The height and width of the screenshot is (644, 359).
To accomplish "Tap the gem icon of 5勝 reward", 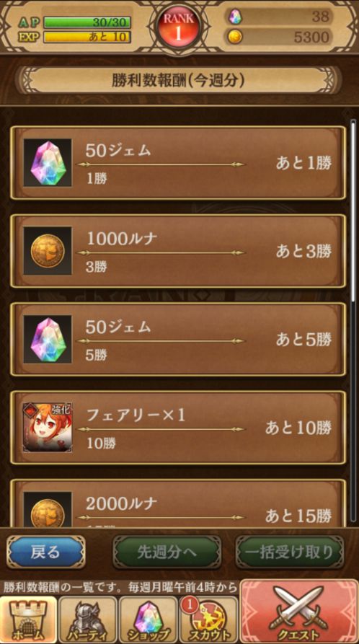I will tap(48, 339).
